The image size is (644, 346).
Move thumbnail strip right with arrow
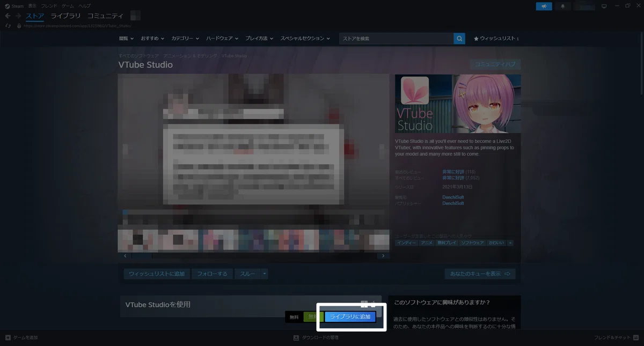pyautogui.click(x=383, y=256)
